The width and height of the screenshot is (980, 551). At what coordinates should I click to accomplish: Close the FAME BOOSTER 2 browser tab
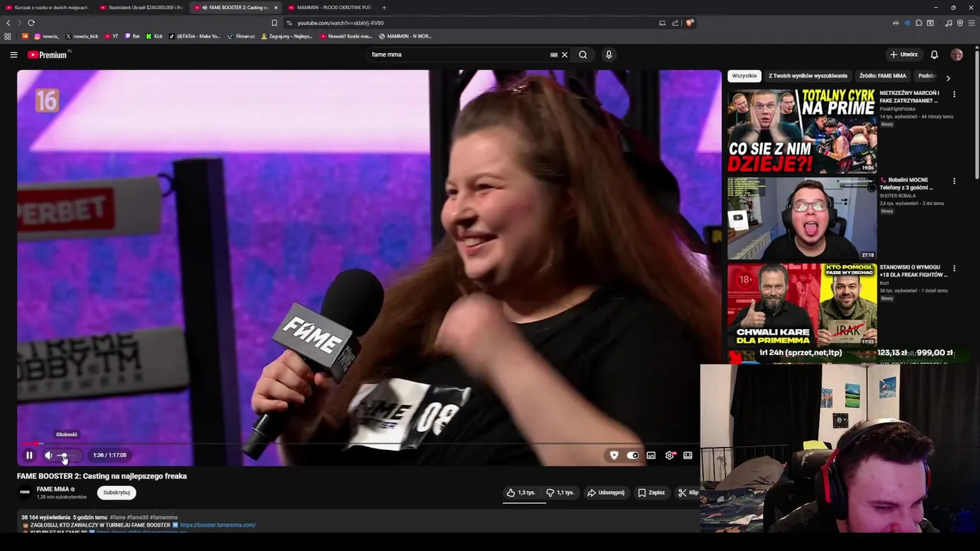tap(276, 8)
